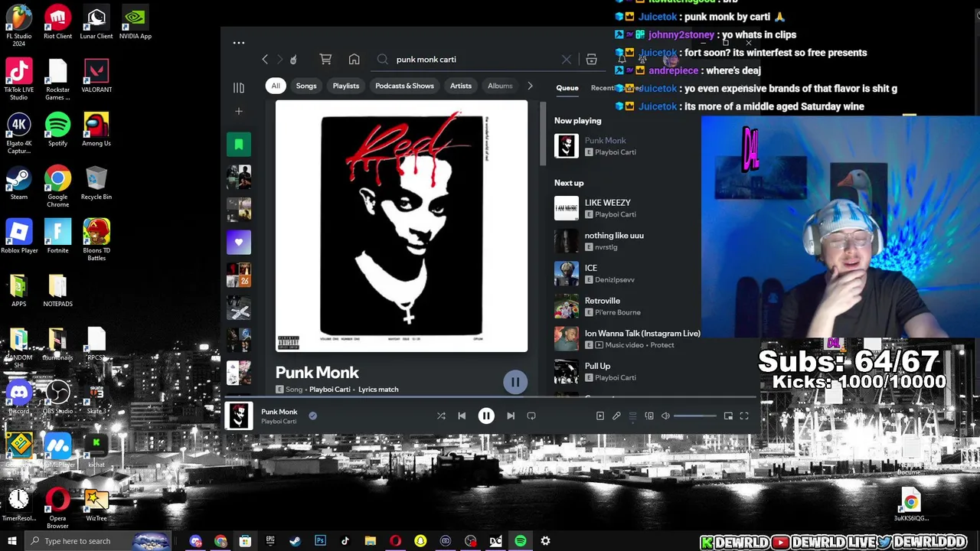Open Epic Games Launcher in taskbar
The width and height of the screenshot is (980, 551).
tap(270, 541)
